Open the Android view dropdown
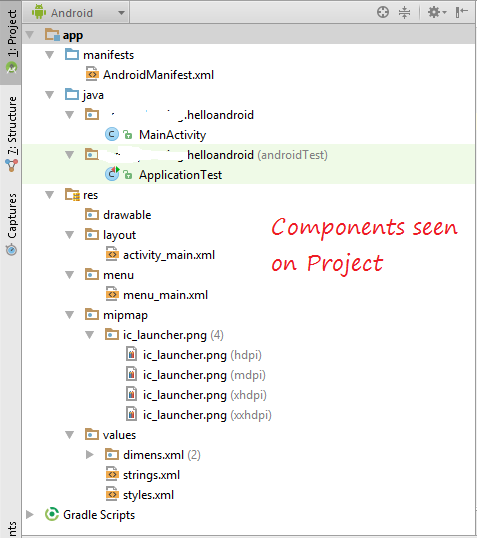 click(78, 13)
